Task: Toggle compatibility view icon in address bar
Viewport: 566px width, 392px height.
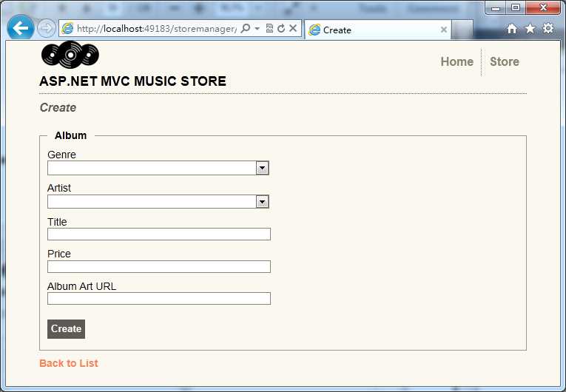Action: pyautogui.click(x=269, y=28)
